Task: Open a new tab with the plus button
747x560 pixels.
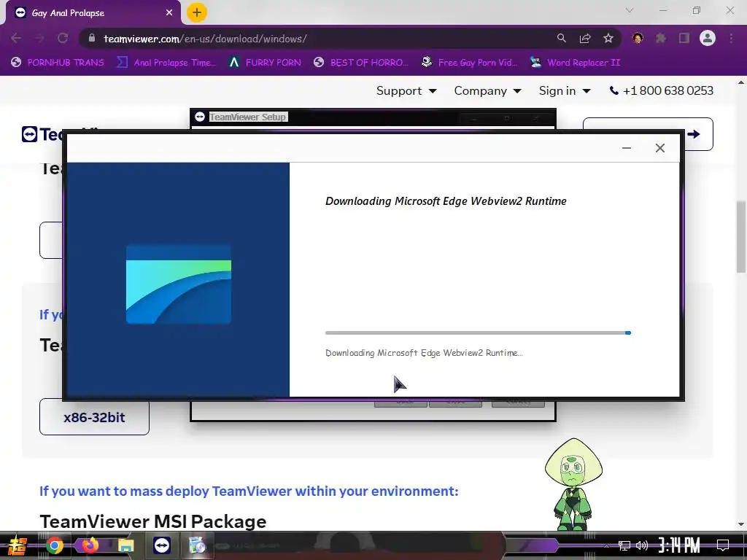Action: [196, 12]
